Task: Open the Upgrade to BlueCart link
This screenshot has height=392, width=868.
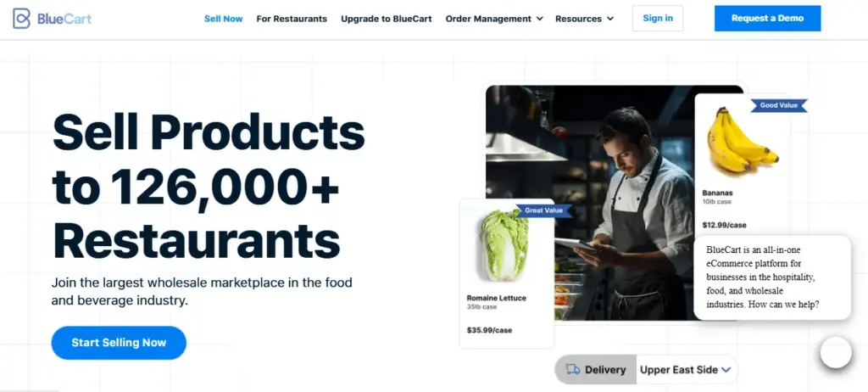Action: coord(387,19)
